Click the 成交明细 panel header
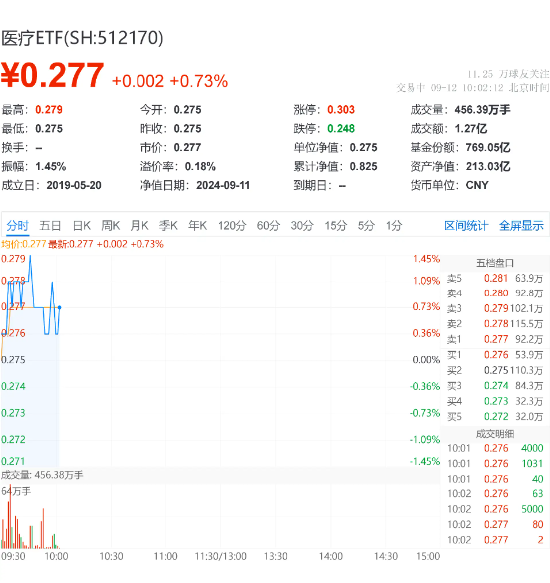Image resolution: width=550 pixels, height=583 pixels. (495, 434)
